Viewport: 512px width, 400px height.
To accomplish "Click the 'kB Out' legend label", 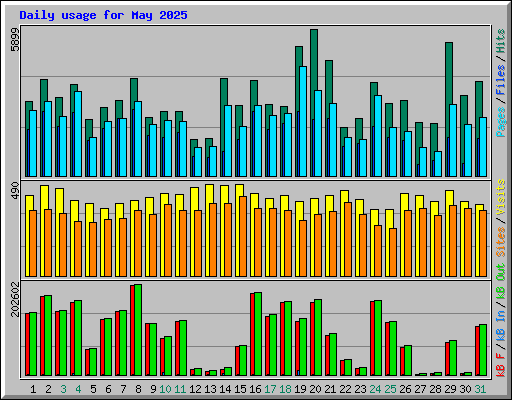I will tap(501, 281).
